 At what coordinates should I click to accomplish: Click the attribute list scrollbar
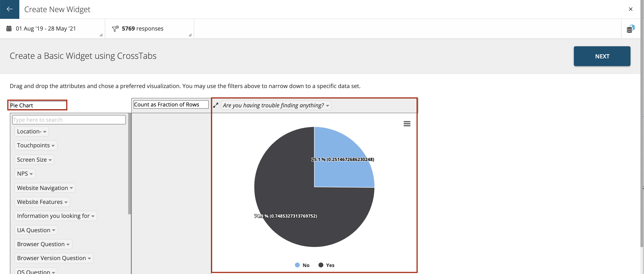pos(130,164)
